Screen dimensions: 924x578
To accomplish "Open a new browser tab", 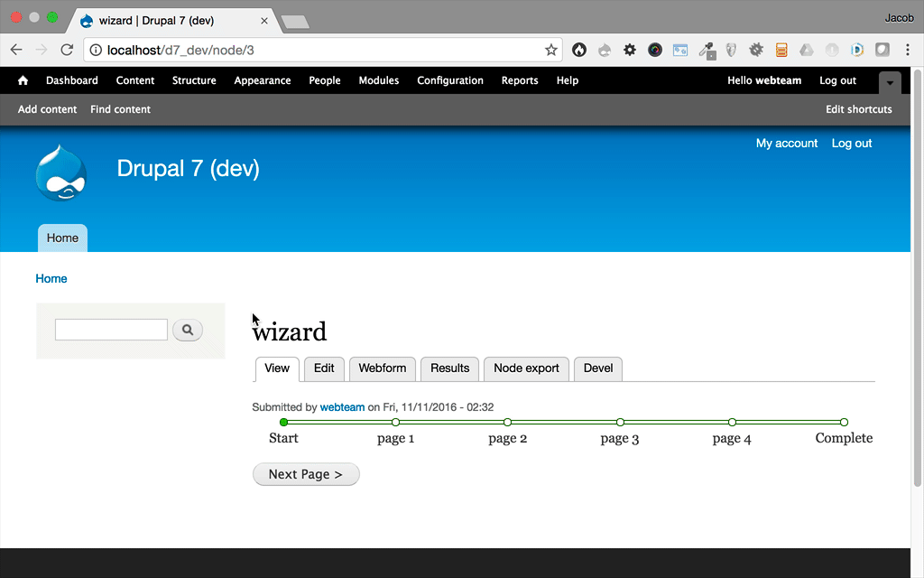I will tap(295, 23).
